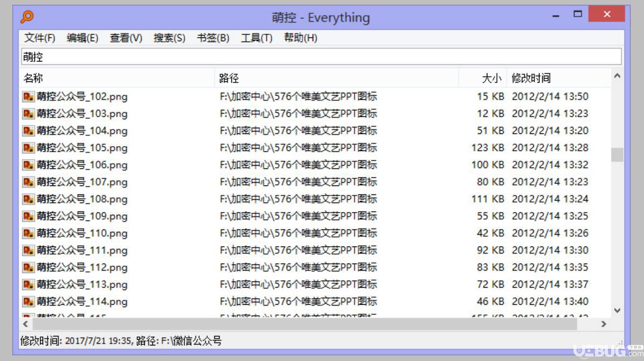Viewport: 644px width, 361px height.
Task: Click the PNG icon beside 萌控公众号_111.png
Action: pos(29,250)
